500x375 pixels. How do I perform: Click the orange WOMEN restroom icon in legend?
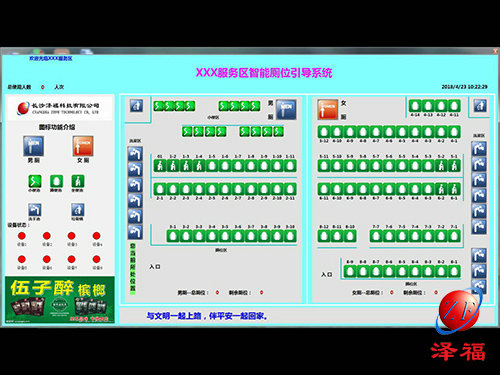(83, 146)
